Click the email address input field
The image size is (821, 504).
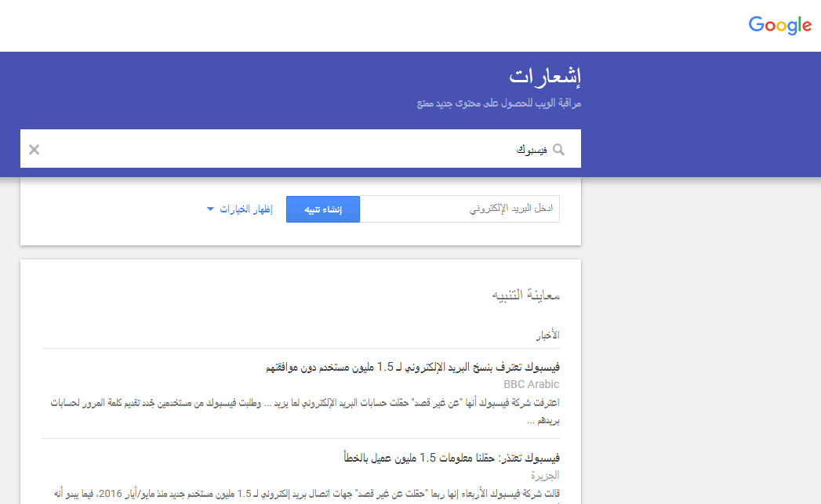(460, 208)
